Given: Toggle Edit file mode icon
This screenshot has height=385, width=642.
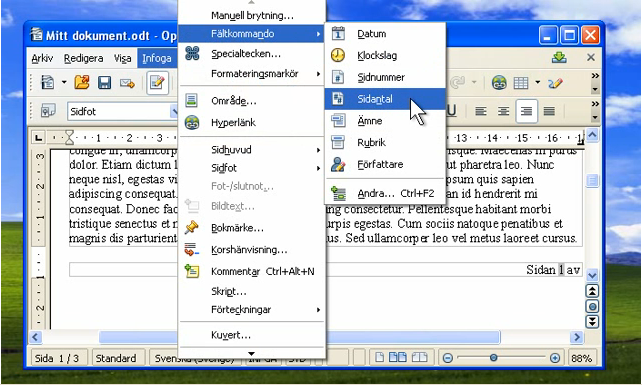Looking at the screenshot, I should point(157,82).
